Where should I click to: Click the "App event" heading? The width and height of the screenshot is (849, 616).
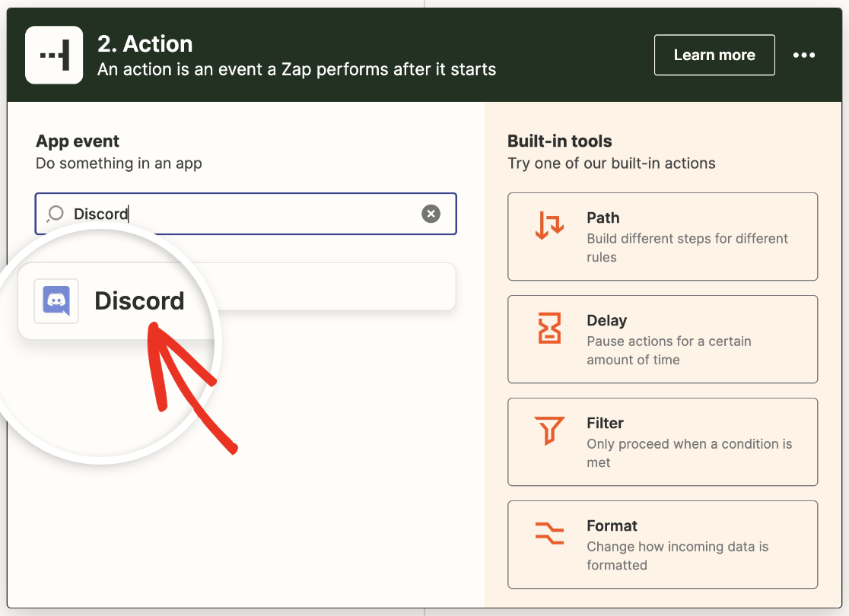pyautogui.click(x=78, y=141)
